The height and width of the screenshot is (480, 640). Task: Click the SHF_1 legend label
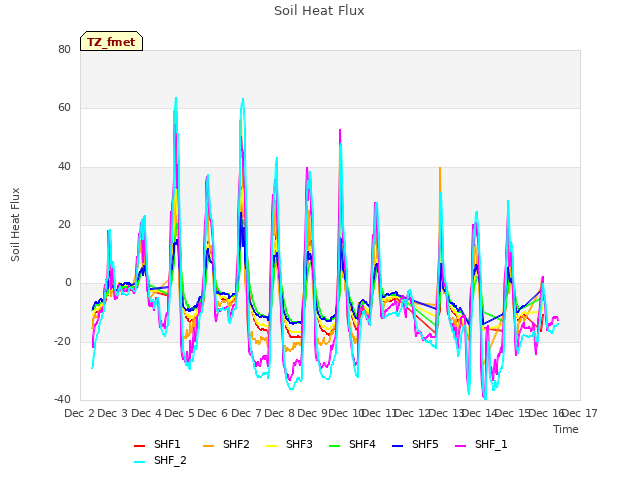tap(491, 444)
